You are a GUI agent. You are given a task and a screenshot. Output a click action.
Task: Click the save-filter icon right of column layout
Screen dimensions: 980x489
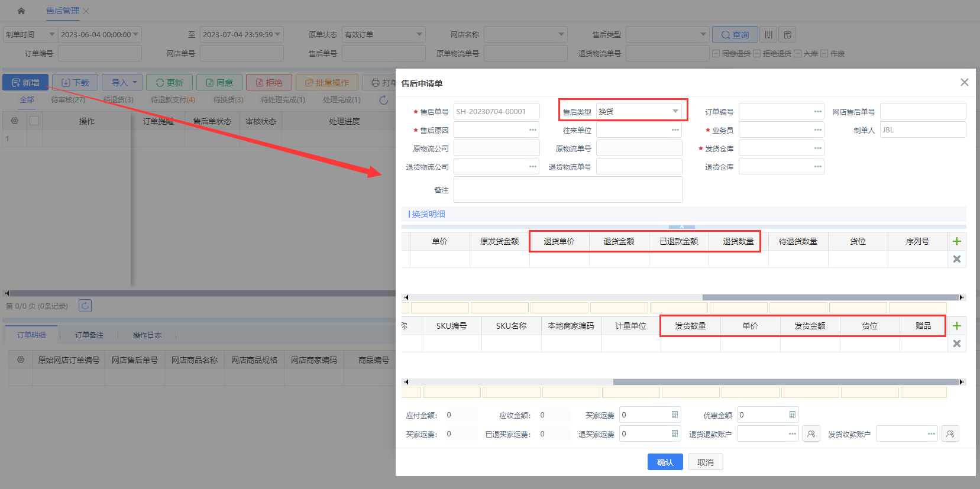click(787, 35)
